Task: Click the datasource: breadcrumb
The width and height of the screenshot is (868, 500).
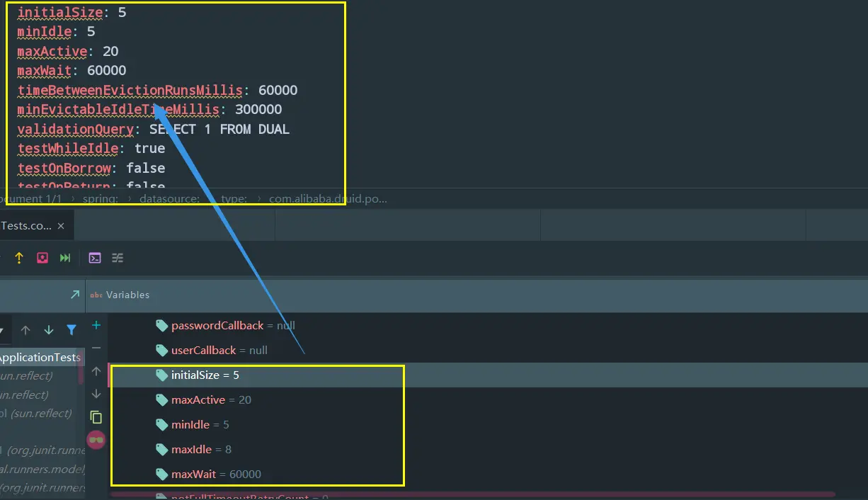Action: [169, 199]
